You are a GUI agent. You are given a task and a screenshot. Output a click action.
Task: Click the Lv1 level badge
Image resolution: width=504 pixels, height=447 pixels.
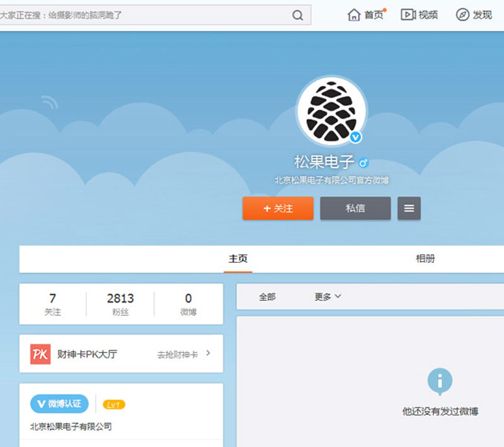(x=114, y=405)
